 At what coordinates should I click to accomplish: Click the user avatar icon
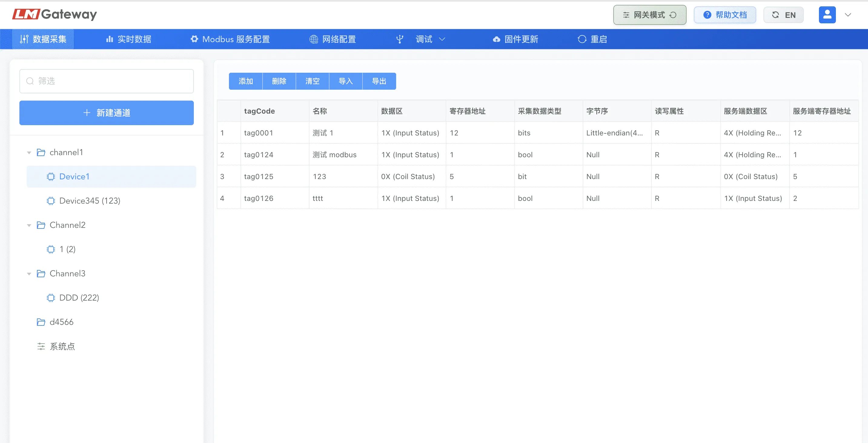point(827,15)
